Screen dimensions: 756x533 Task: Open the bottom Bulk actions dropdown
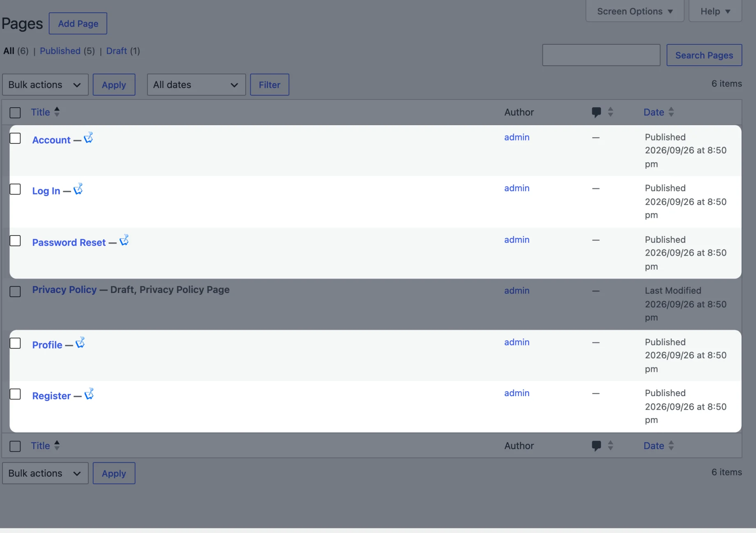pos(45,473)
